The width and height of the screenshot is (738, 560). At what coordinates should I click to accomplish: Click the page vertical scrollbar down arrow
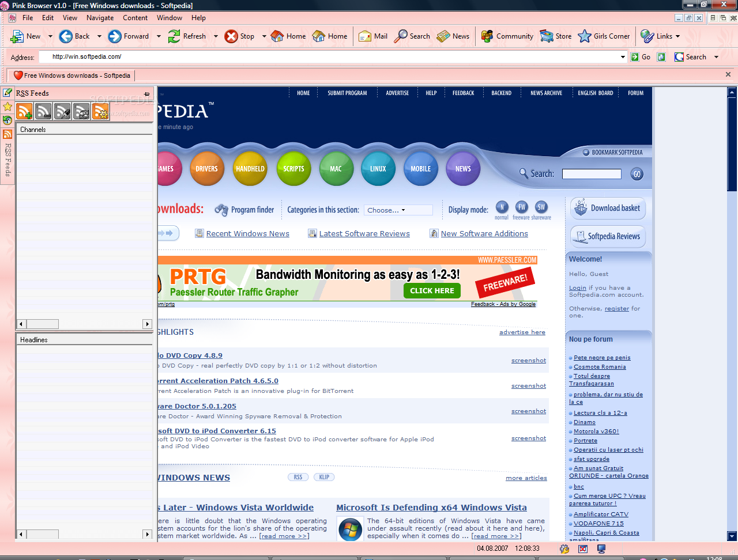click(732, 536)
